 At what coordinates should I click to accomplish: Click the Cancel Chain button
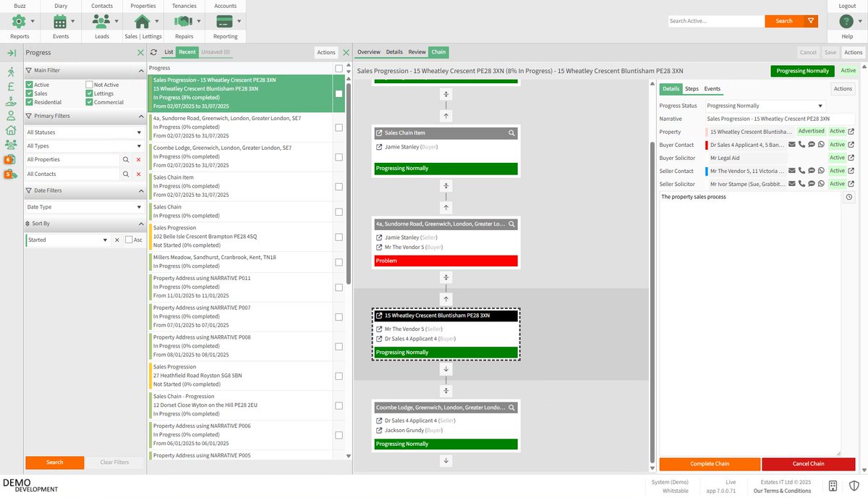point(808,464)
